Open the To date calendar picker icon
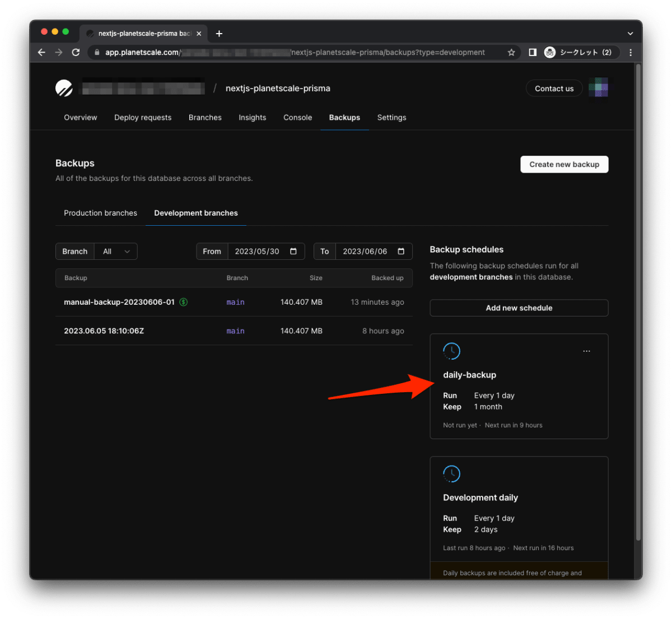This screenshot has width=672, height=619. (401, 251)
